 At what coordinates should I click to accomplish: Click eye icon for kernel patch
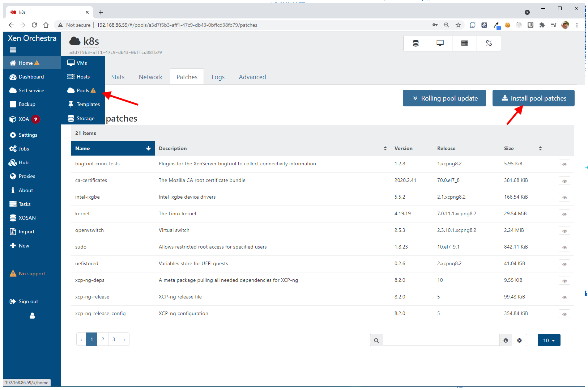(x=564, y=214)
